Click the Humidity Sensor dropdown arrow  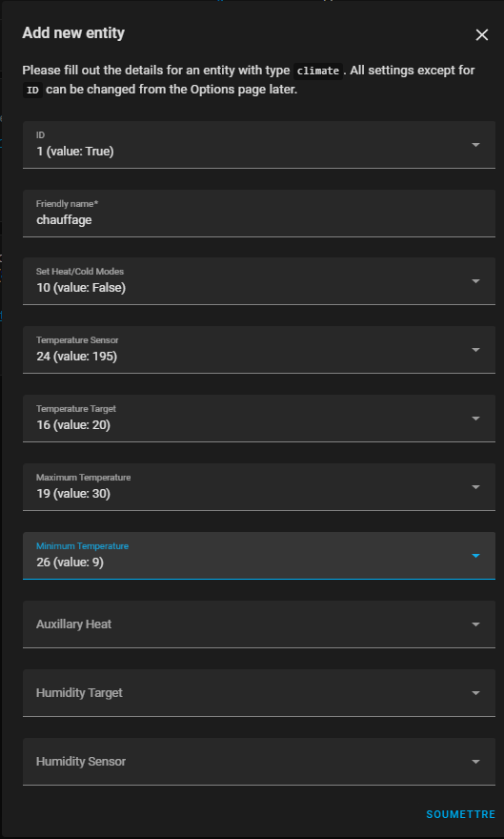(475, 761)
